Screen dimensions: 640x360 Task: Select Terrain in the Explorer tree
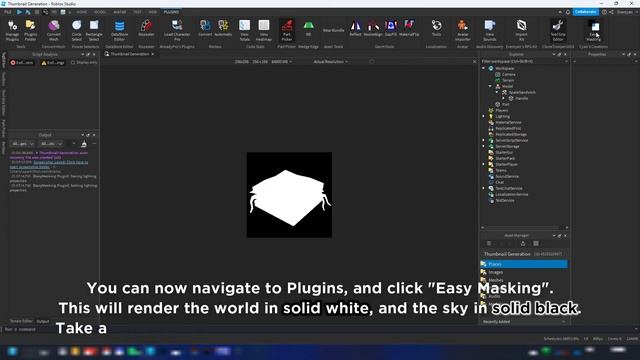[508, 80]
